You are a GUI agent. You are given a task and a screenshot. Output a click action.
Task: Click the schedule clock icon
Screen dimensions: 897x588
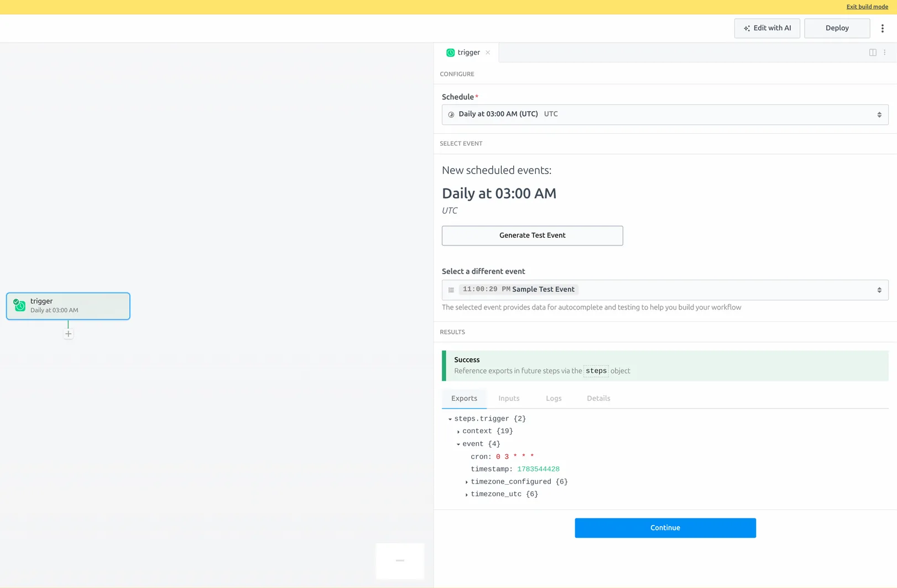point(451,114)
